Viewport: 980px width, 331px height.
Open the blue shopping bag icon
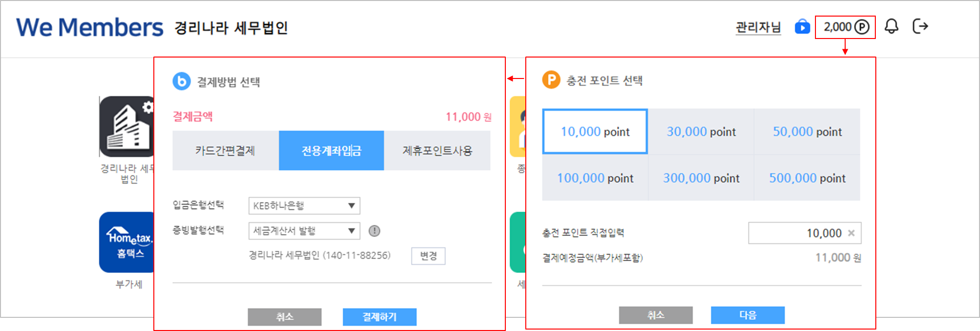[802, 27]
